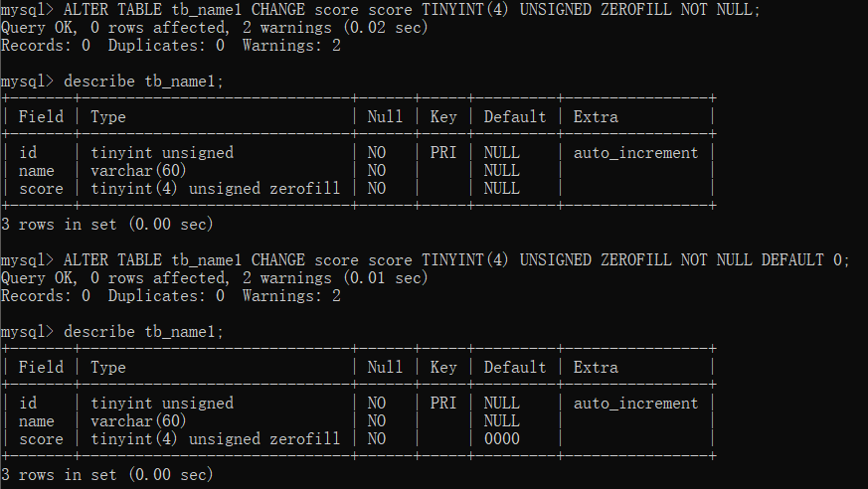This screenshot has height=489, width=868.
Task: Click the first '3 rows in set' message
Action: (106, 224)
